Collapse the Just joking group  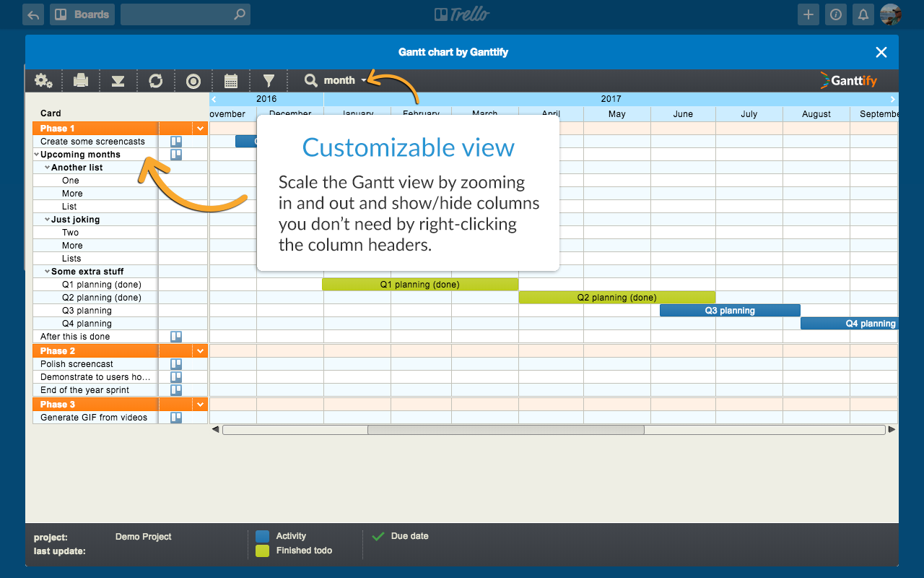[x=47, y=220]
